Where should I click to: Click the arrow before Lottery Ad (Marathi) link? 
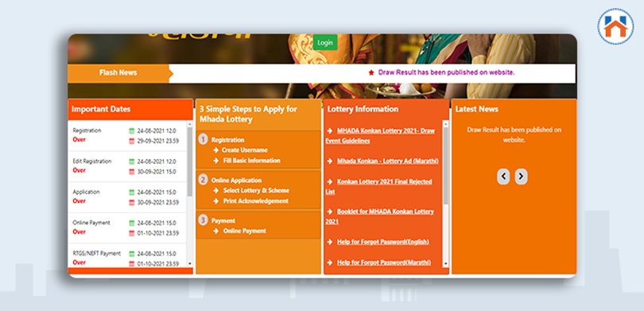[329, 161]
